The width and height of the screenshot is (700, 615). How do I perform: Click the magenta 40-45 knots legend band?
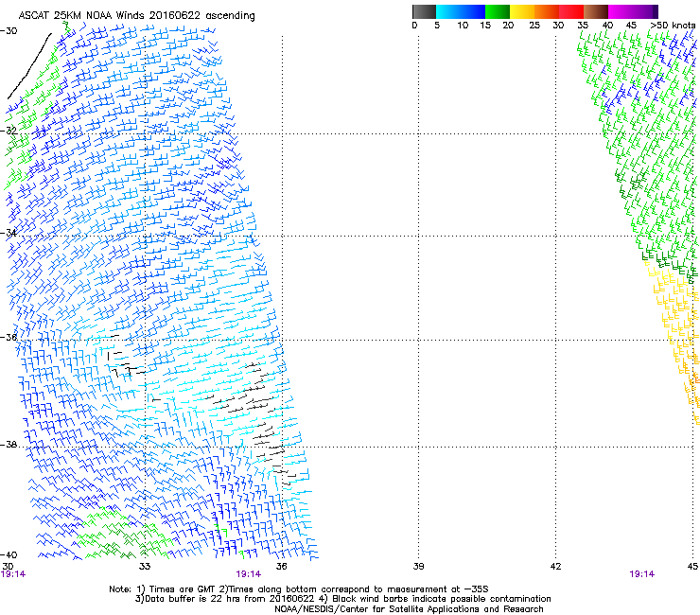[x=621, y=11]
